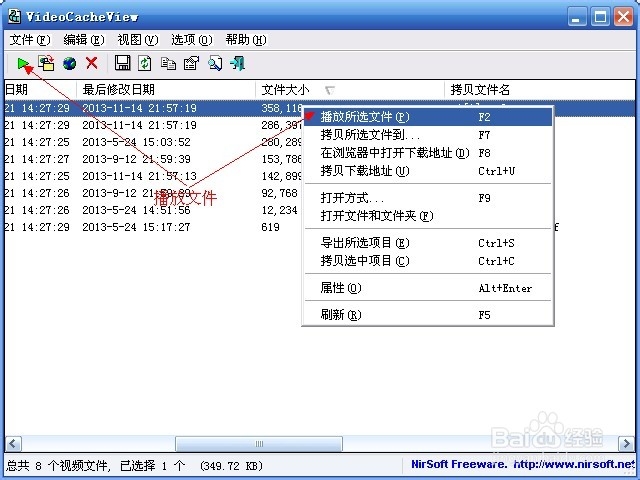Click the 日期 column header
Image resolution: width=640 pixels, height=480 pixels.
point(40,89)
